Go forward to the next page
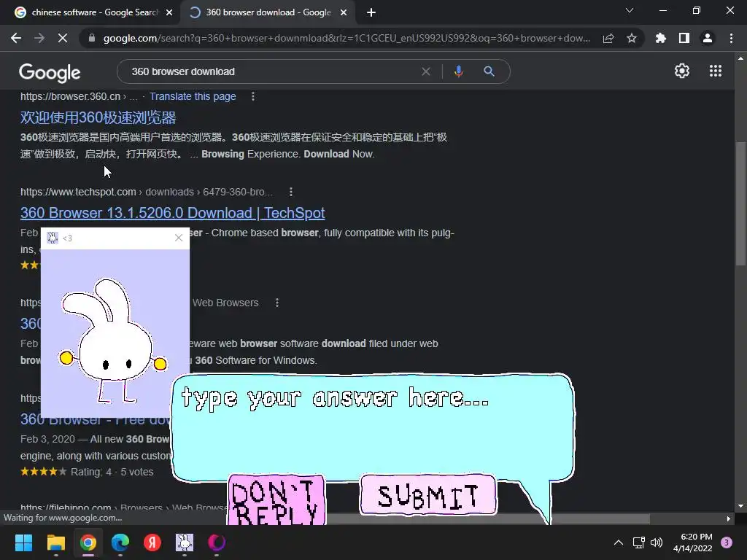 point(39,38)
